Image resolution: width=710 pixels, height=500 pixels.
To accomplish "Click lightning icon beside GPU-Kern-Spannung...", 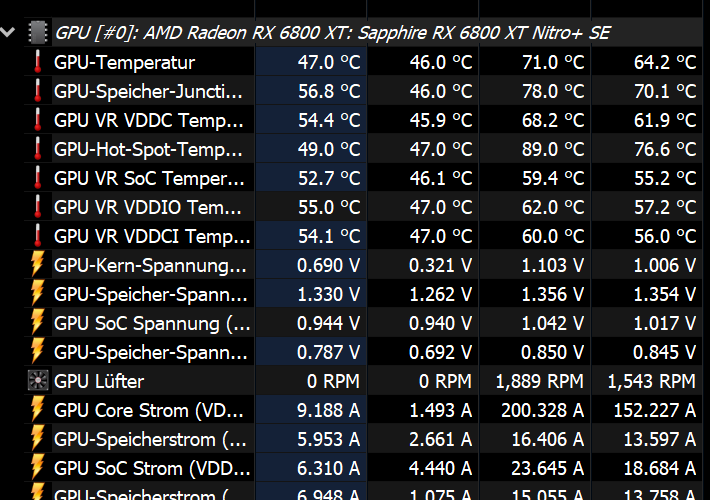I will (x=38, y=264).
